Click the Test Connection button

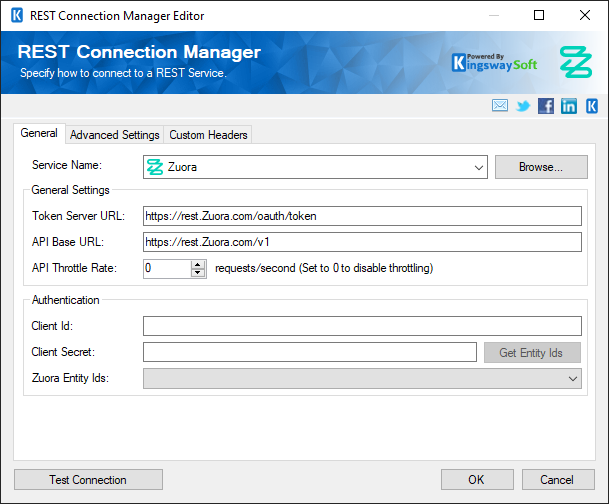(88, 480)
